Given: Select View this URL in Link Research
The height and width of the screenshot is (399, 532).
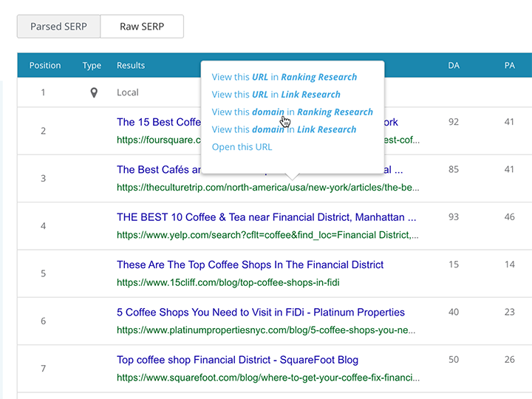Looking at the screenshot, I should [276, 95].
